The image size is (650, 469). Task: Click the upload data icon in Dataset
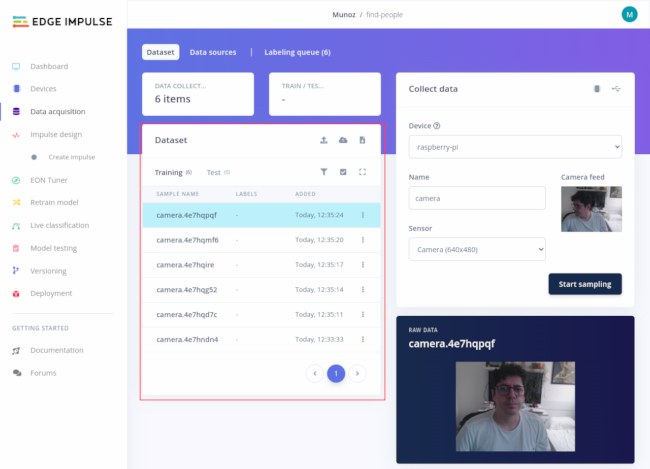(323, 141)
